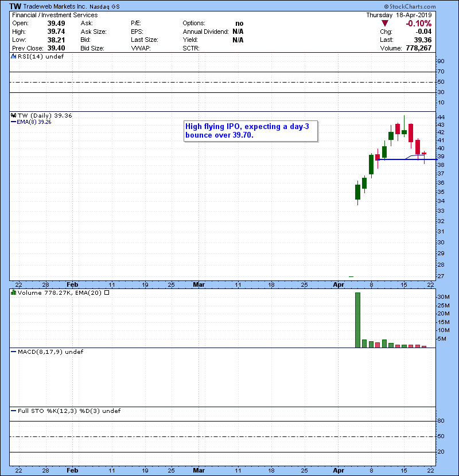Click the Bid Size label
The image size is (459, 476).
92,48
